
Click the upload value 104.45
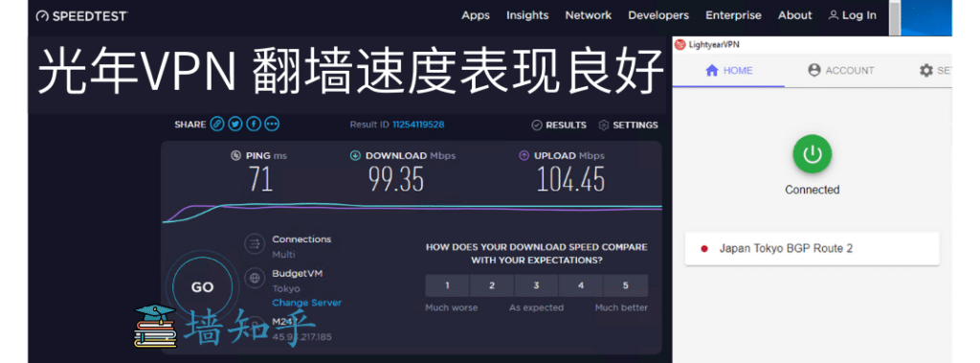(570, 180)
